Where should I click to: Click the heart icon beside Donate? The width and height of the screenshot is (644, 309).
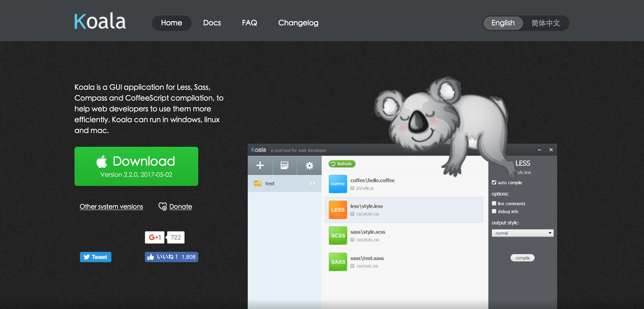click(162, 207)
